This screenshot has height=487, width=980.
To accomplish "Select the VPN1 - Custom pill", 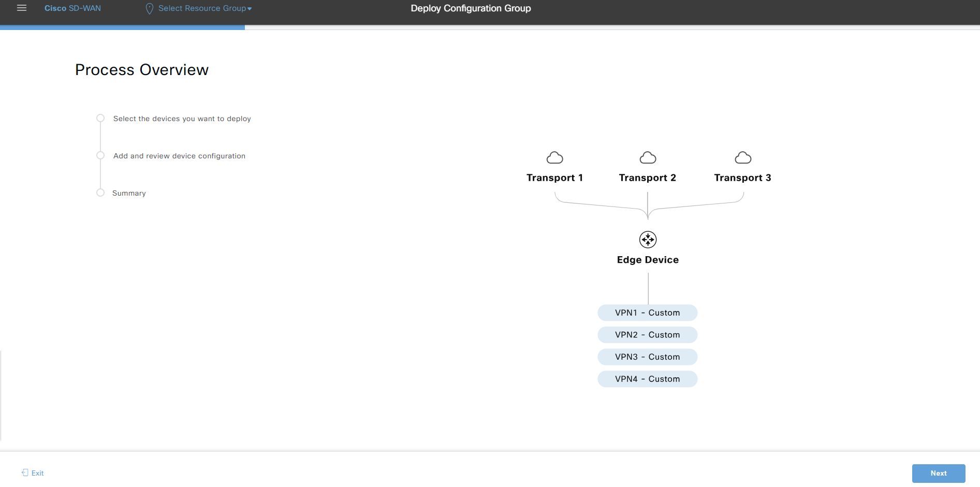I will (x=648, y=313).
